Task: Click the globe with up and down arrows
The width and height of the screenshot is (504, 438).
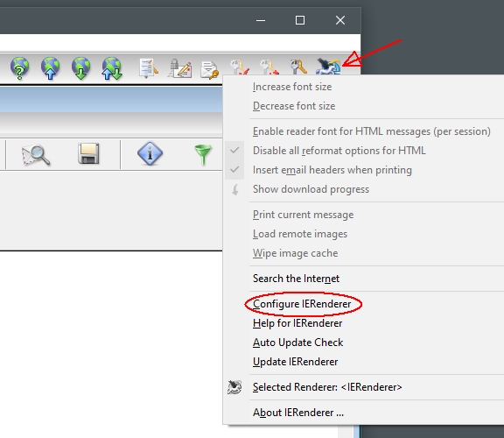Action: [111, 68]
